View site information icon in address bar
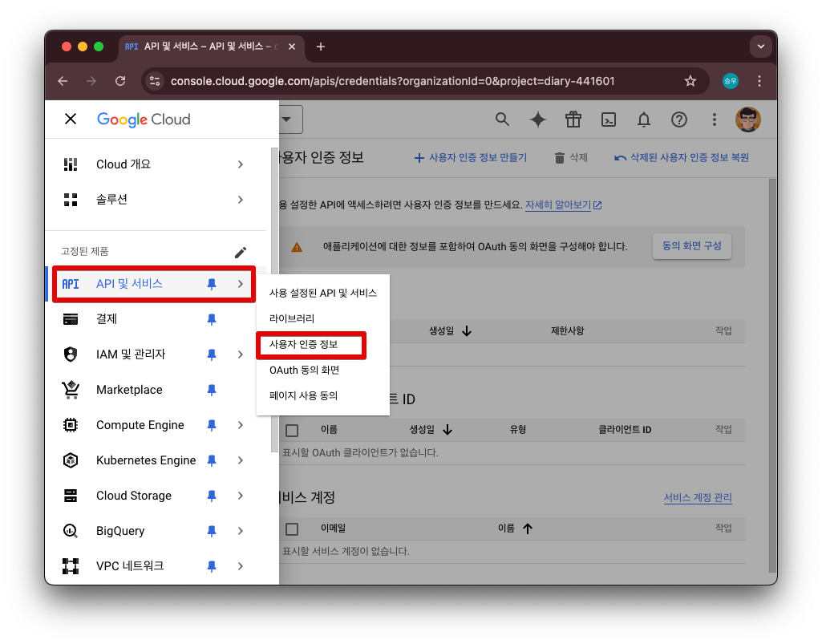This screenshot has height=644, width=822. coord(155,81)
